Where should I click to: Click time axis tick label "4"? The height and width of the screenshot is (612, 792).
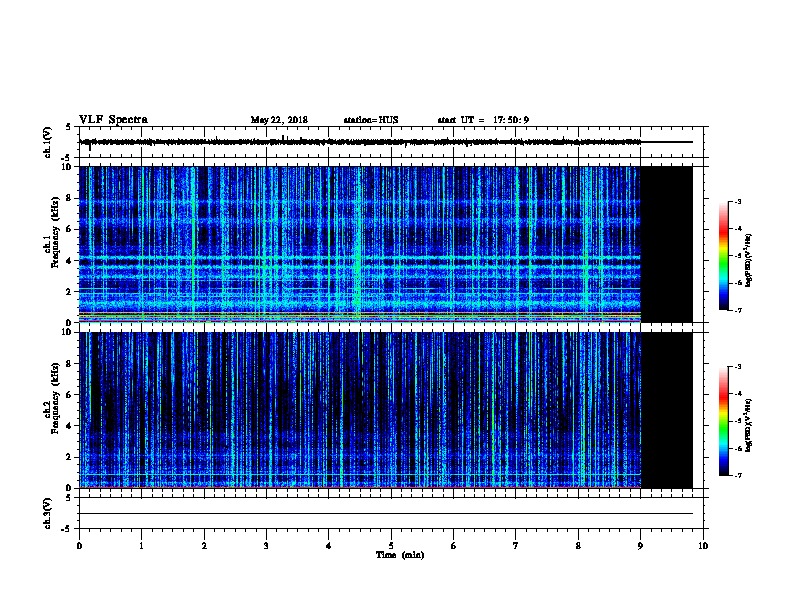pyautogui.click(x=328, y=546)
